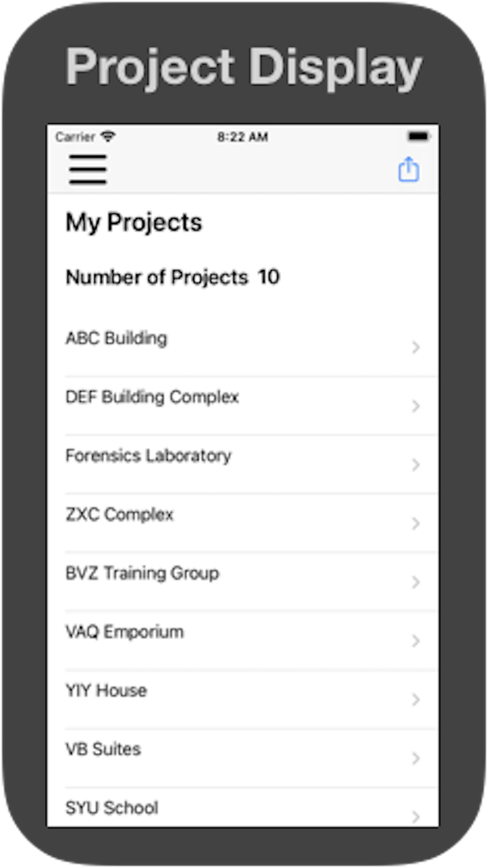488x868 pixels.
Task: Expand ABC Building chevron
Action: point(415,347)
